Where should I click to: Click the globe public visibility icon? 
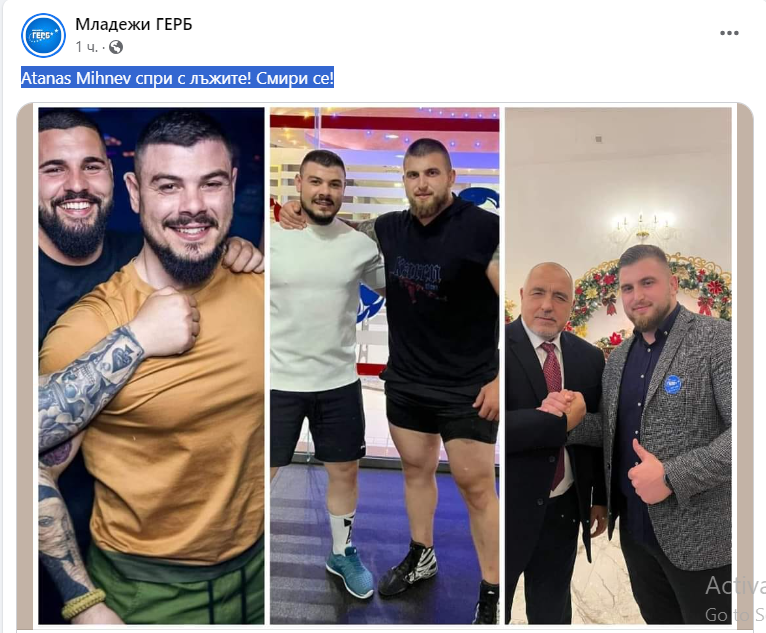(116, 47)
